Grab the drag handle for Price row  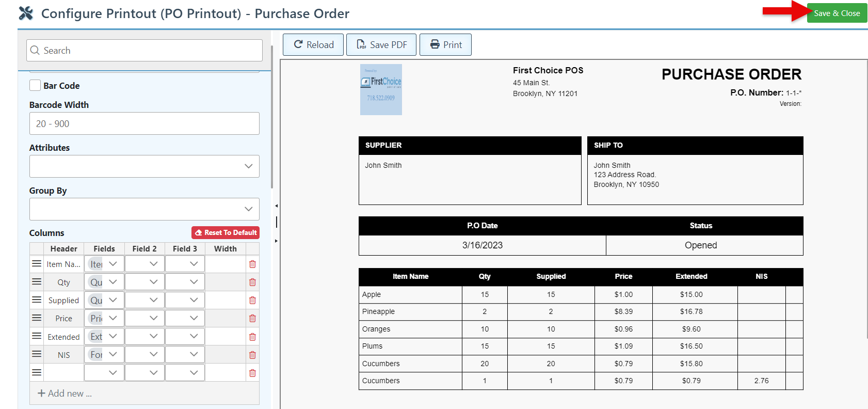(x=37, y=318)
